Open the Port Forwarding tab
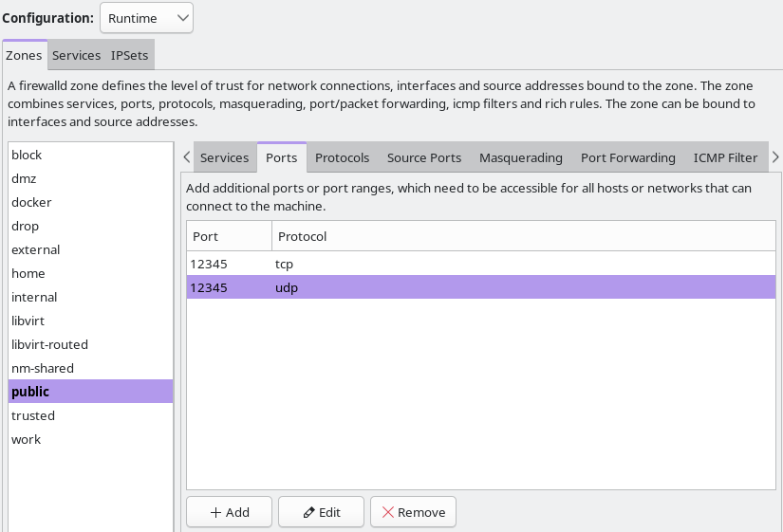 627,157
